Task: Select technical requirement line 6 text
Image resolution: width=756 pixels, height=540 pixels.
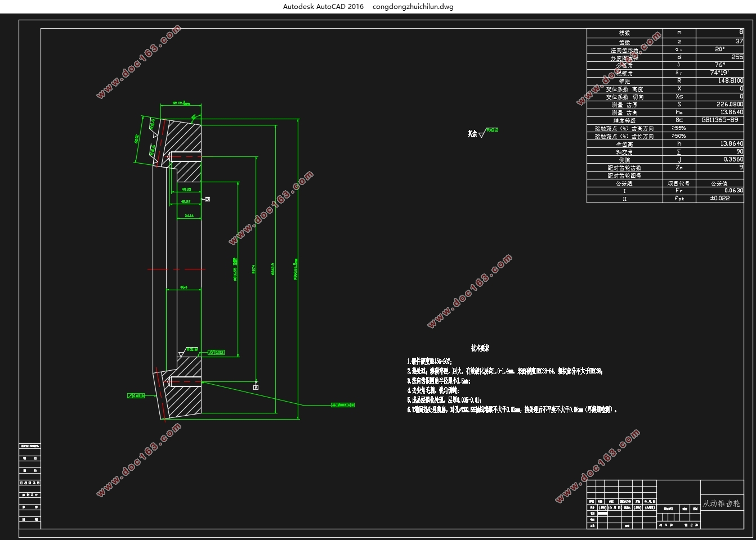Action: (x=512, y=409)
